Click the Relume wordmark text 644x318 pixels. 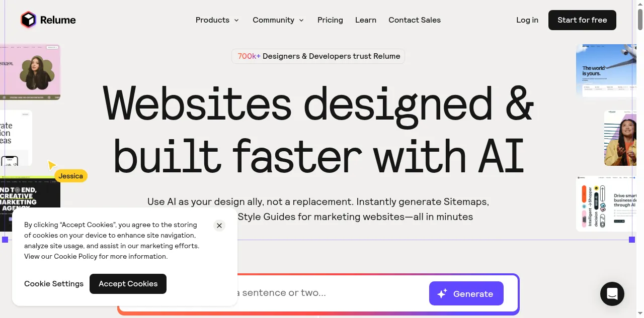click(58, 20)
